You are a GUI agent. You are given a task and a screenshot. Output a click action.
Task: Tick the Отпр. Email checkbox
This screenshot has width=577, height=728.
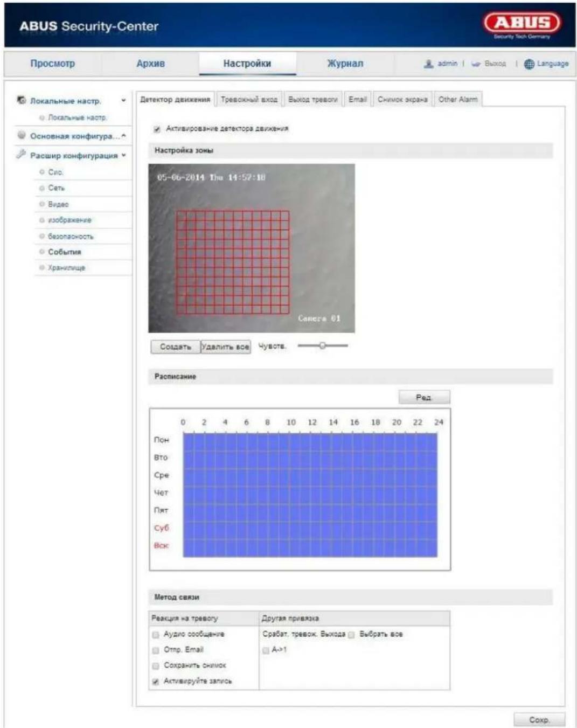[x=156, y=650]
